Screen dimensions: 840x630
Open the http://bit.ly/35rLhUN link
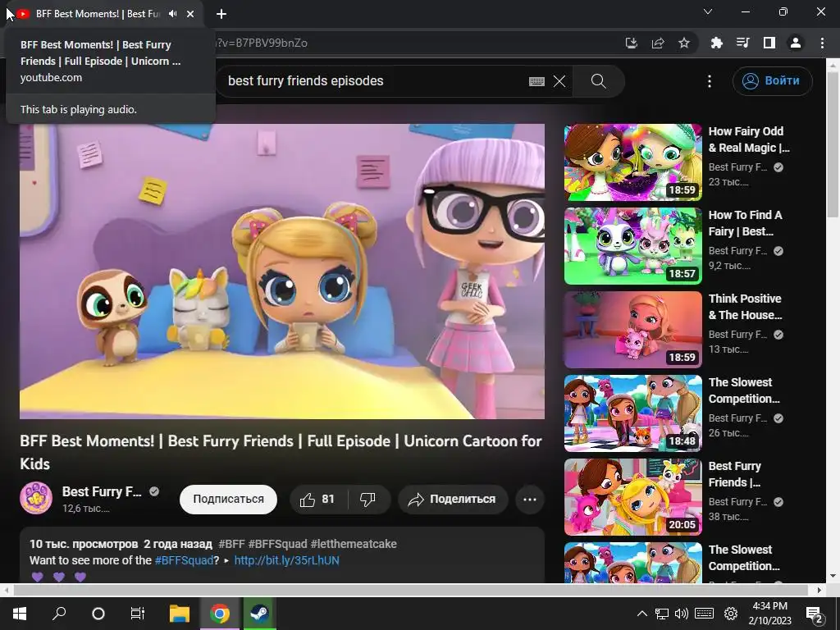click(286, 561)
